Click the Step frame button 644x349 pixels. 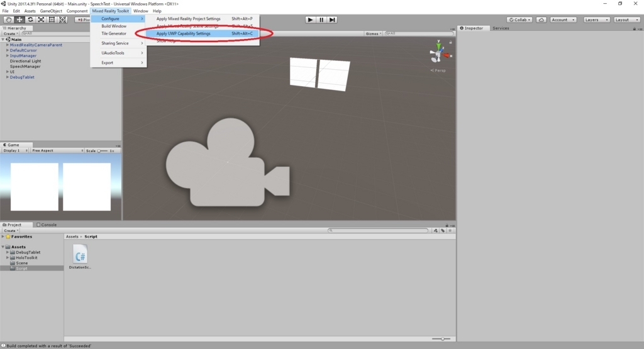[x=332, y=19]
